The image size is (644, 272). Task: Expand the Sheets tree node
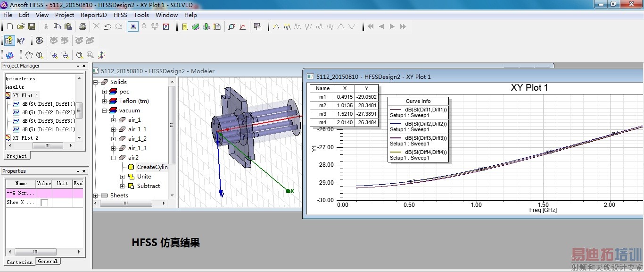click(x=96, y=195)
